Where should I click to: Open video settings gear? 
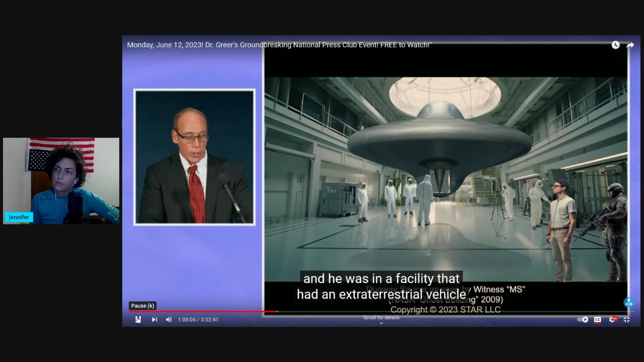[x=612, y=319]
